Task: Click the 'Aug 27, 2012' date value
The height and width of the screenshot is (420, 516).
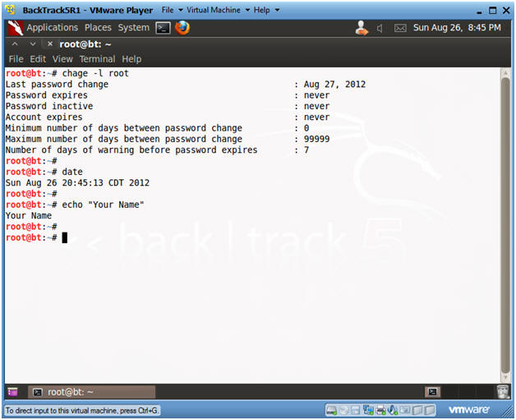Action: tap(334, 85)
